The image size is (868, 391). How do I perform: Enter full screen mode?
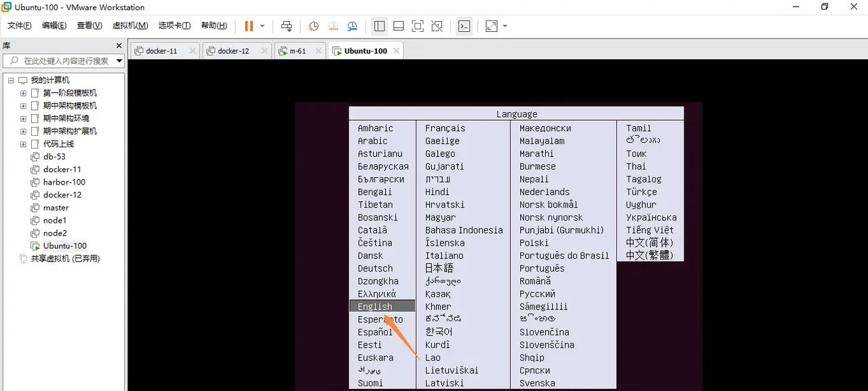418,26
